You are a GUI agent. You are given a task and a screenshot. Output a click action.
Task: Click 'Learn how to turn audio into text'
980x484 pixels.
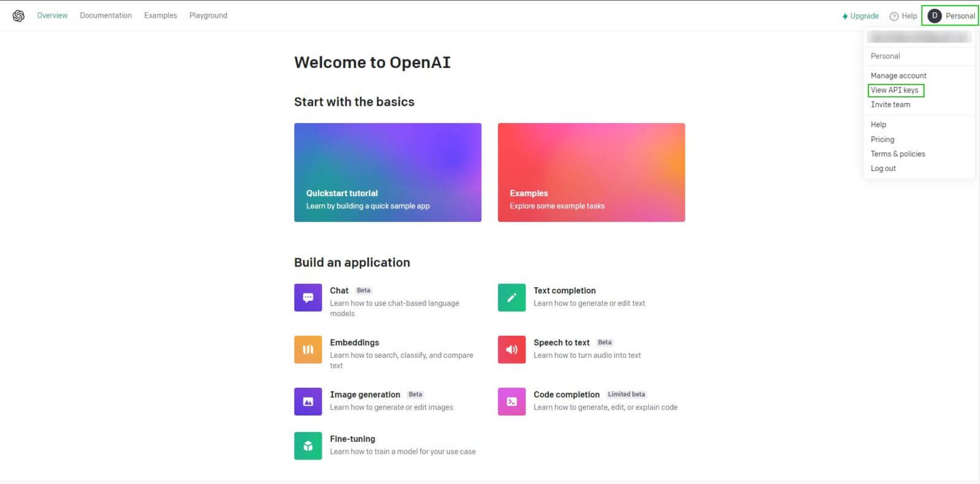point(587,355)
